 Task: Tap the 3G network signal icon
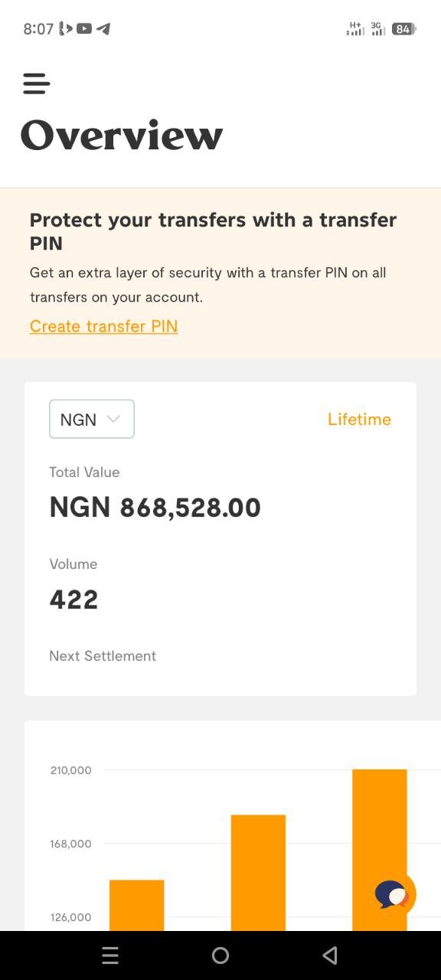(x=378, y=28)
